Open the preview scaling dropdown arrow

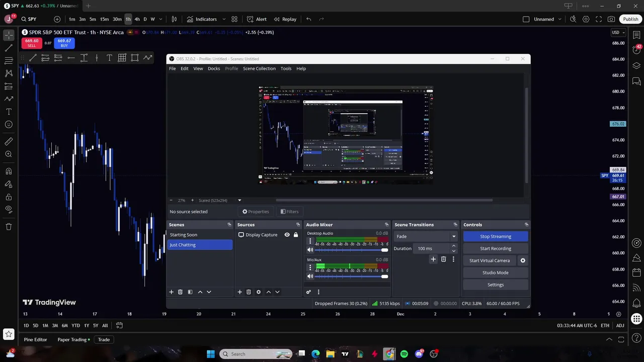tap(239, 200)
